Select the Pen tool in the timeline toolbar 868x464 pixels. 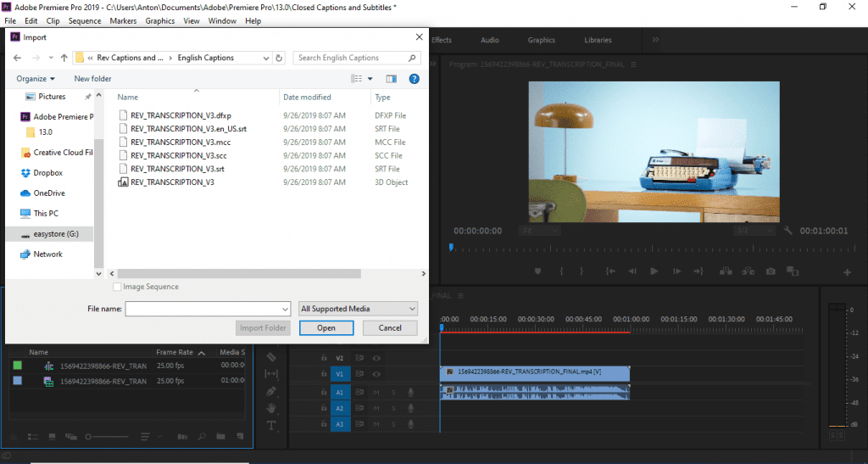(x=270, y=391)
